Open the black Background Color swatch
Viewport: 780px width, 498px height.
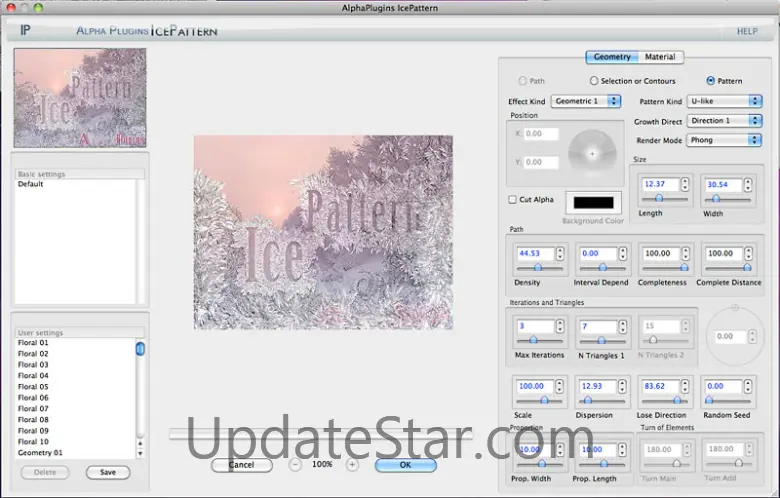(x=593, y=202)
